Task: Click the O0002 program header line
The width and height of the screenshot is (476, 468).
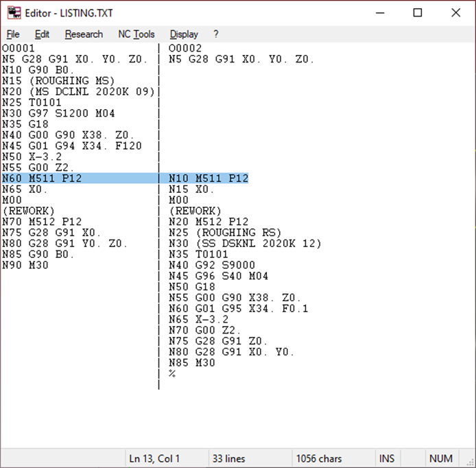Action: pyautogui.click(x=185, y=49)
